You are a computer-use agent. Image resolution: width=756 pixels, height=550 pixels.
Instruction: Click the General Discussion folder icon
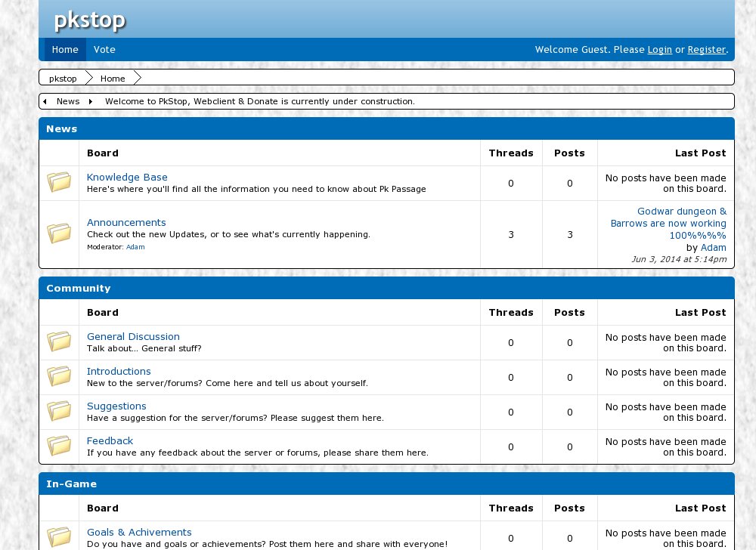[x=59, y=342]
